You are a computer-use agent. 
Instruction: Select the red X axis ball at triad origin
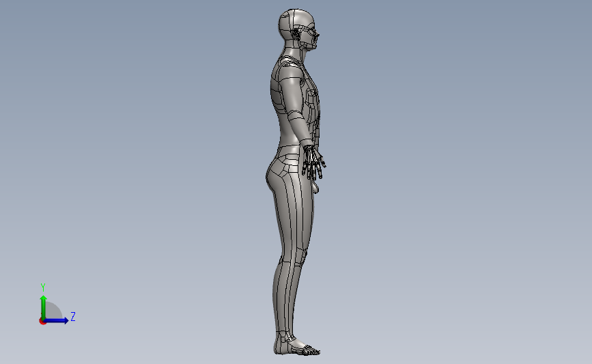pyautogui.click(x=42, y=322)
